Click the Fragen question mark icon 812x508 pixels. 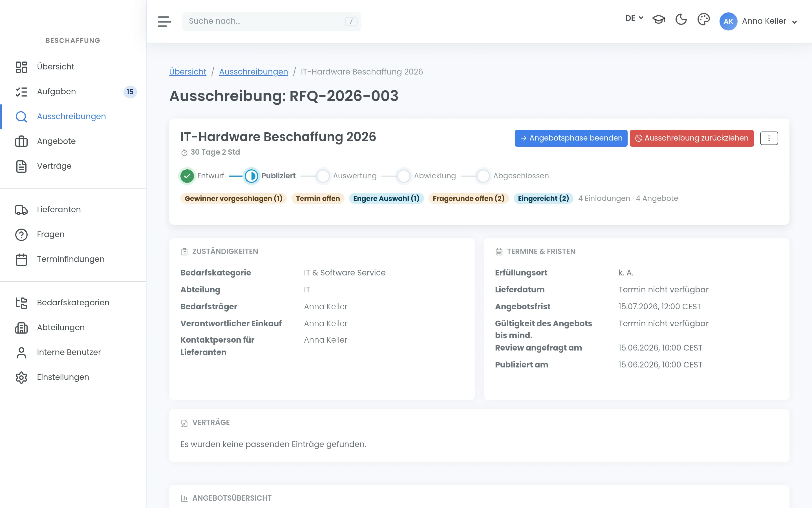pos(21,235)
